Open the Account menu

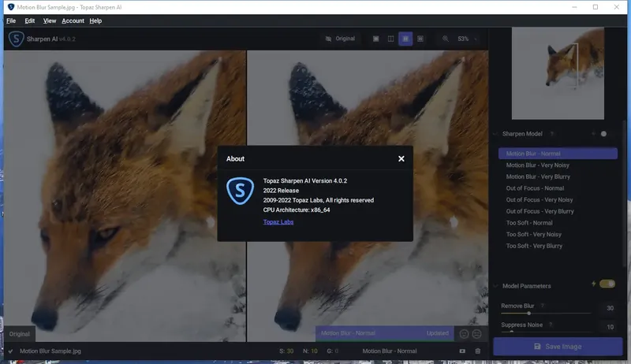point(73,21)
